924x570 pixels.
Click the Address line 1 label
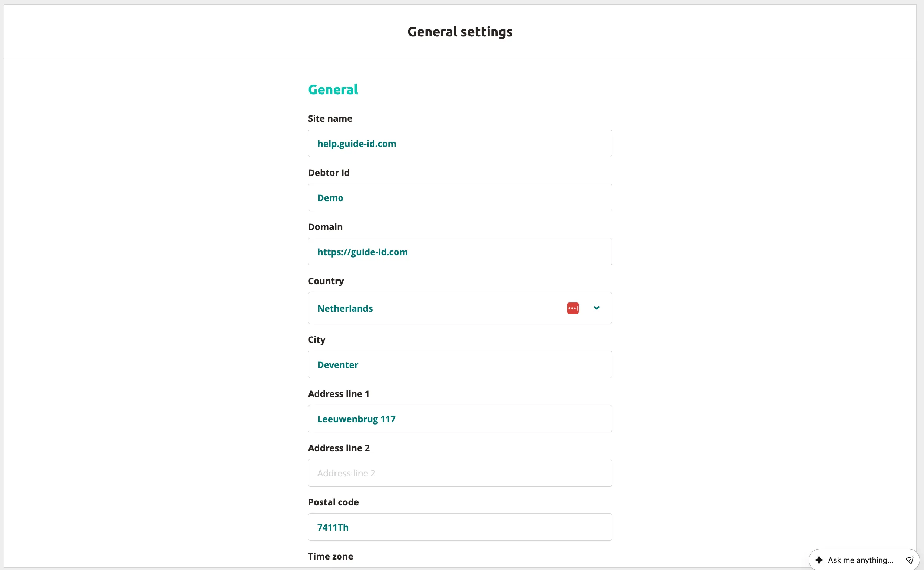point(339,394)
